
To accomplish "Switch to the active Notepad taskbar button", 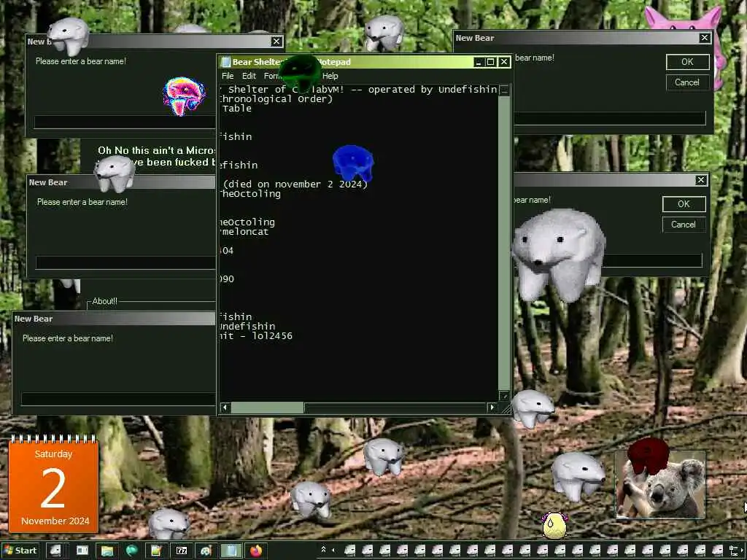I will [x=231, y=551].
